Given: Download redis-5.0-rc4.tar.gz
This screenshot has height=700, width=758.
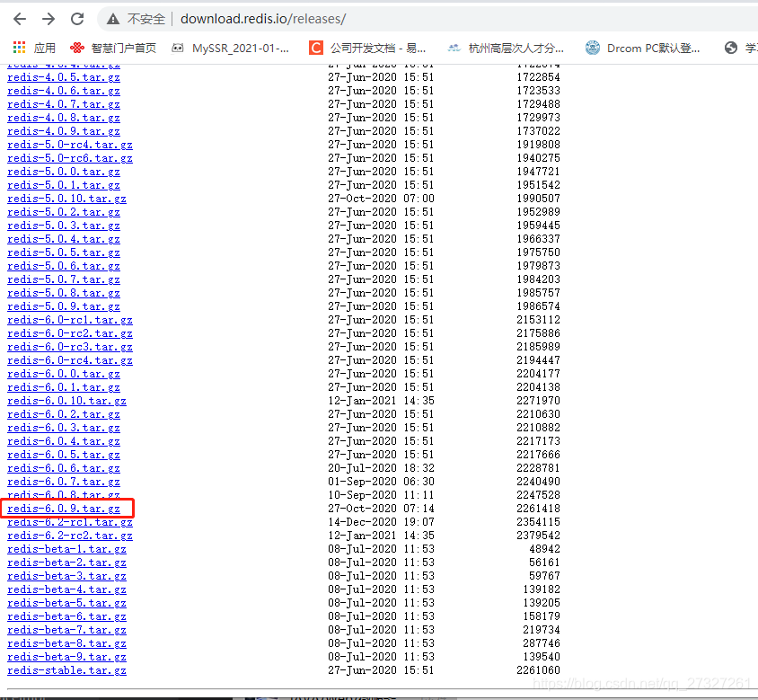Looking at the screenshot, I should [70, 145].
